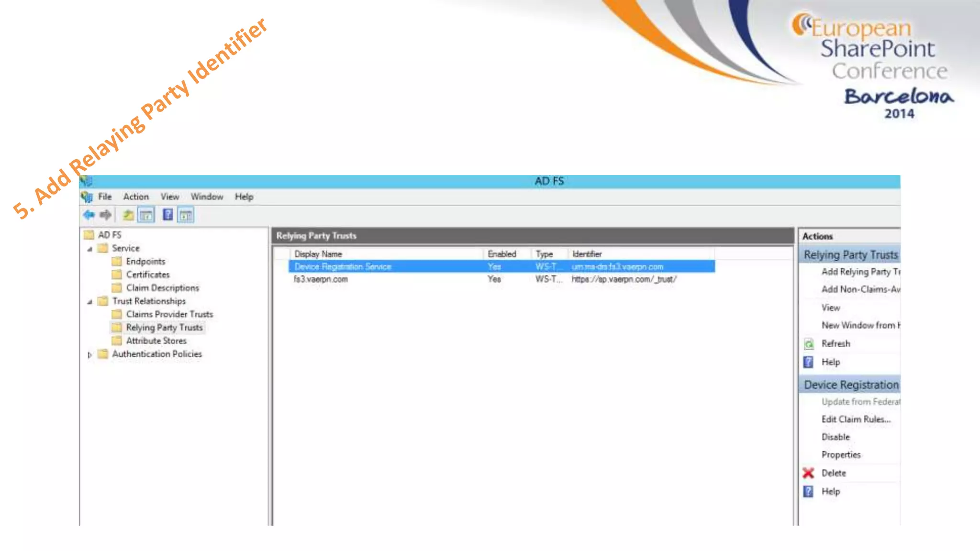
Task: Toggle the Show/Hide Action Pane toolbar icon
Action: point(186,215)
